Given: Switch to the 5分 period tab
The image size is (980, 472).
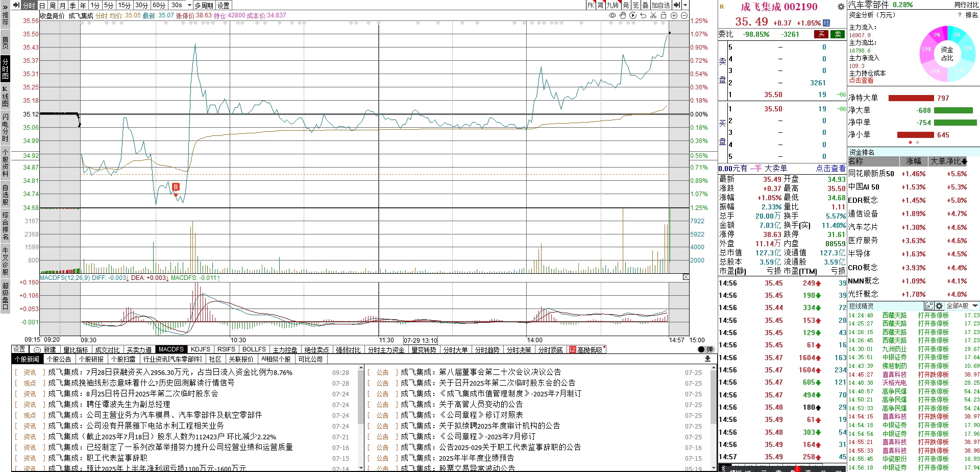Looking at the screenshot, I should tap(109, 5).
